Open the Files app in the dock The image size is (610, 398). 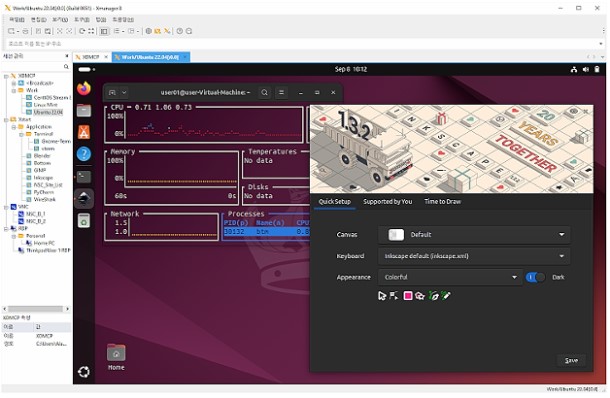point(84,110)
